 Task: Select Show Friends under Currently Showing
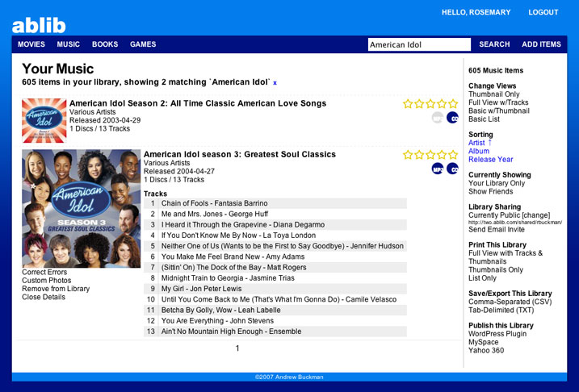point(491,191)
